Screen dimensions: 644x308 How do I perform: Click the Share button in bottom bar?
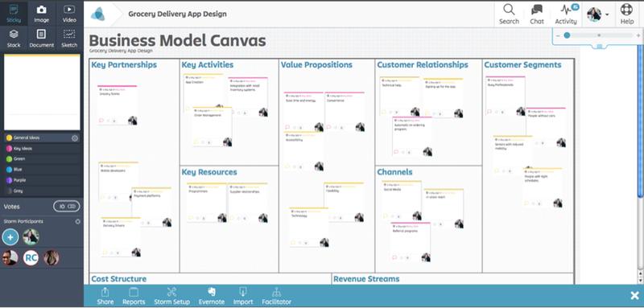pyautogui.click(x=105, y=296)
